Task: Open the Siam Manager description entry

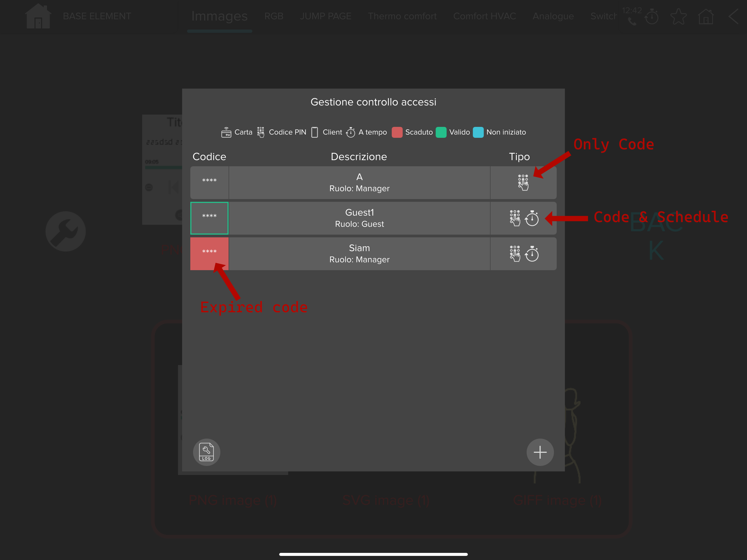Action: pos(359,254)
